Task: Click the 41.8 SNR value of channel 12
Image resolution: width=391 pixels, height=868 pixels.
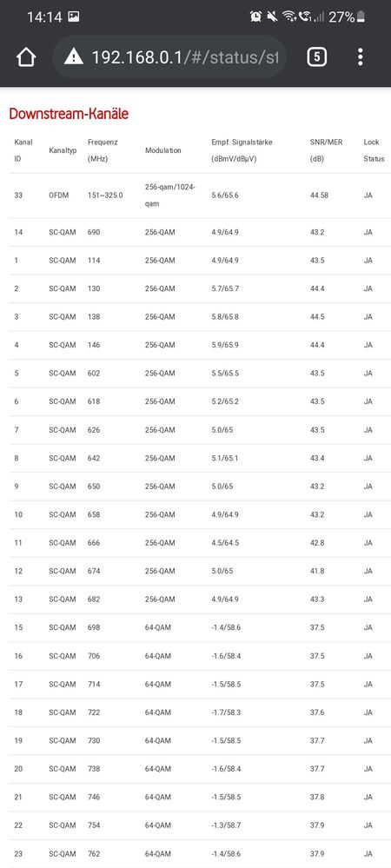Action: pos(317,571)
